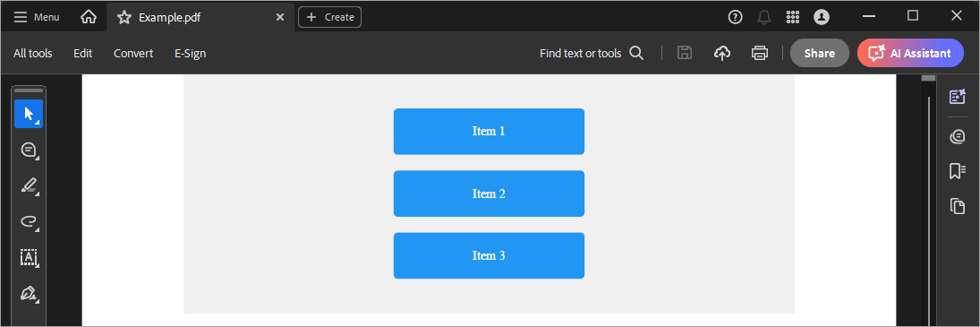Select the arrow selection tool
The width and height of the screenshot is (980, 327).
click(x=29, y=114)
